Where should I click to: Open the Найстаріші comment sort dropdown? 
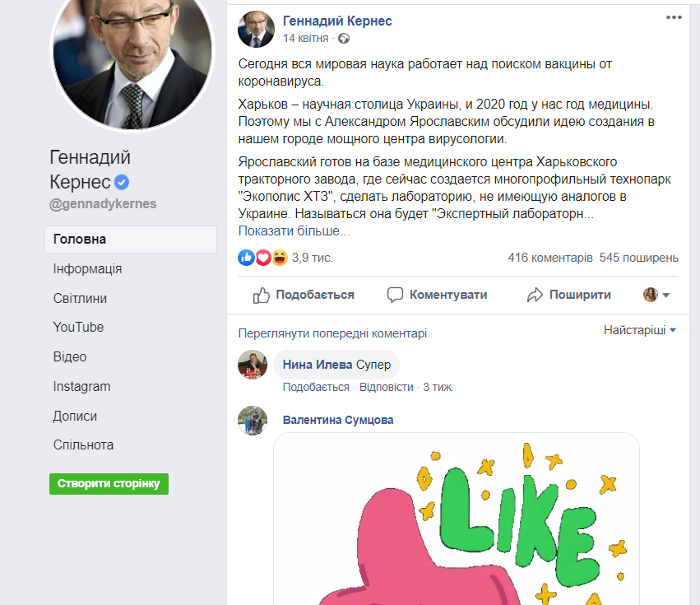[x=640, y=330]
